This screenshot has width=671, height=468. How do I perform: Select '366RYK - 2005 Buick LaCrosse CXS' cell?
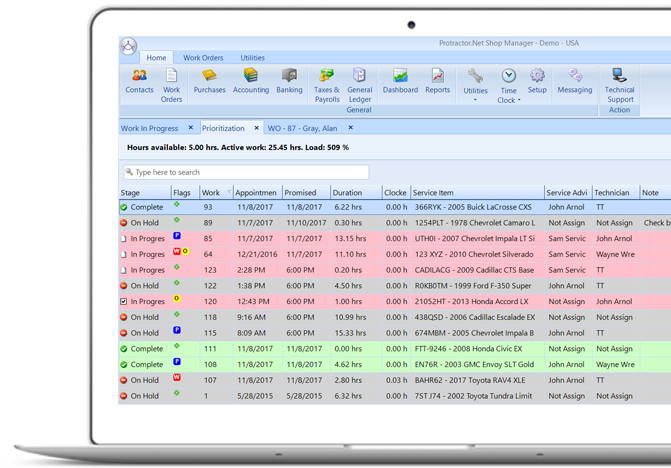click(477, 207)
